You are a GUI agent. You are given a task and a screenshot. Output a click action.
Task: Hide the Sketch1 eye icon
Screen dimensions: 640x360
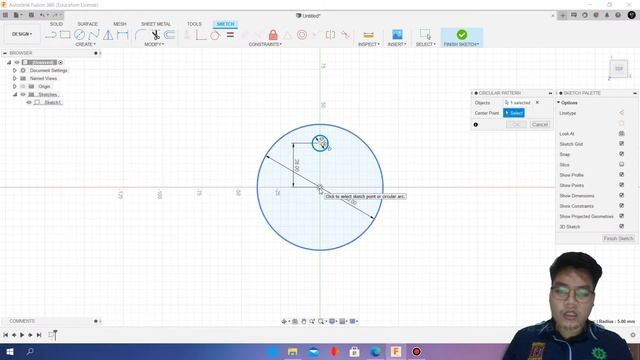coord(29,102)
